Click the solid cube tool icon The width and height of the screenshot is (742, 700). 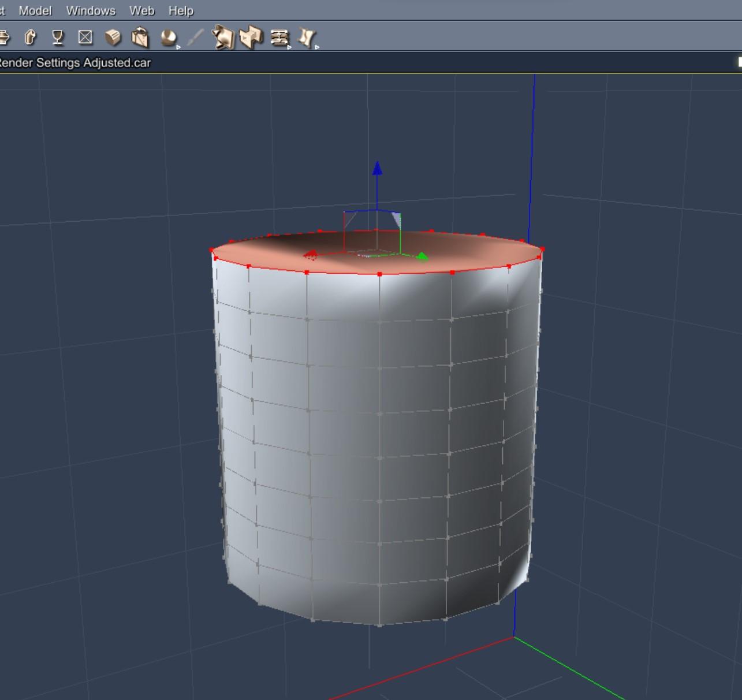pyautogui.click(x=113, y=38)
